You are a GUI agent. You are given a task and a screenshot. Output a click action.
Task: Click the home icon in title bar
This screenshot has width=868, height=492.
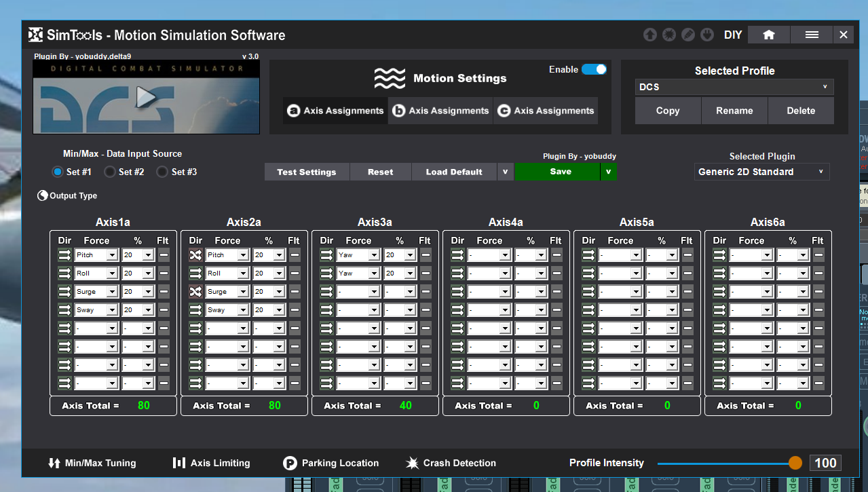[x=768, y=35]
